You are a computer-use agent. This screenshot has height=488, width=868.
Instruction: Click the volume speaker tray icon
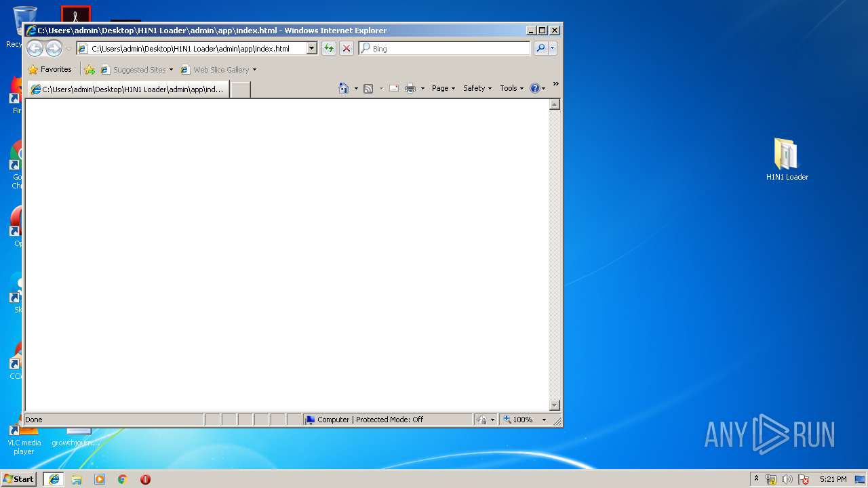click(787, 479)
